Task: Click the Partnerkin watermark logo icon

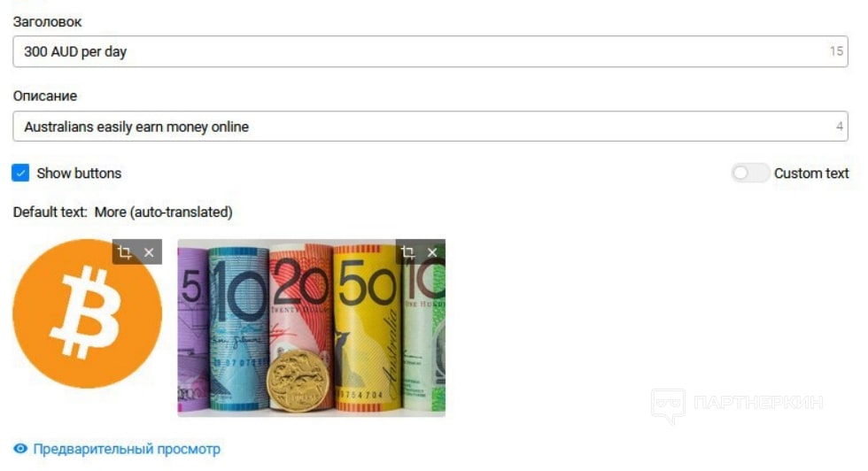Action: [668, 405]
